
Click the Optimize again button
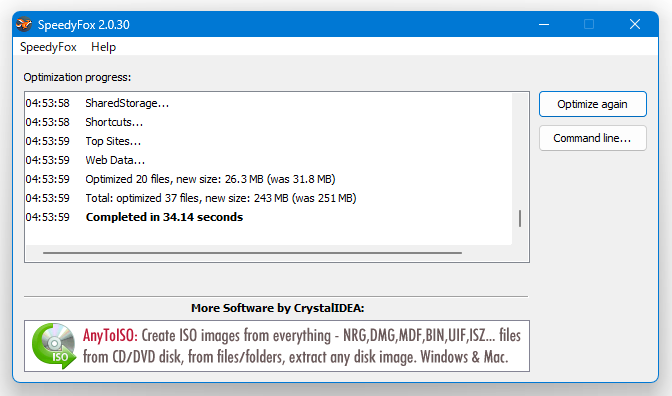pos(592,104)
